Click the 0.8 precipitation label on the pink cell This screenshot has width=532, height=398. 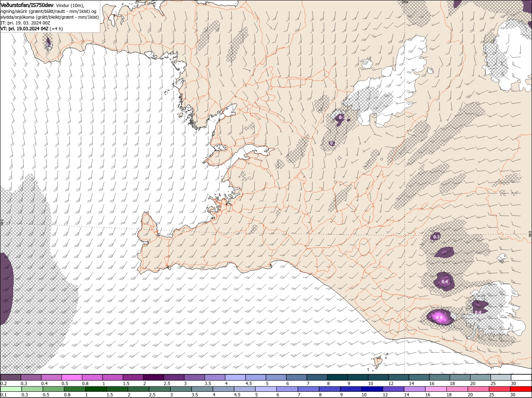439,317
